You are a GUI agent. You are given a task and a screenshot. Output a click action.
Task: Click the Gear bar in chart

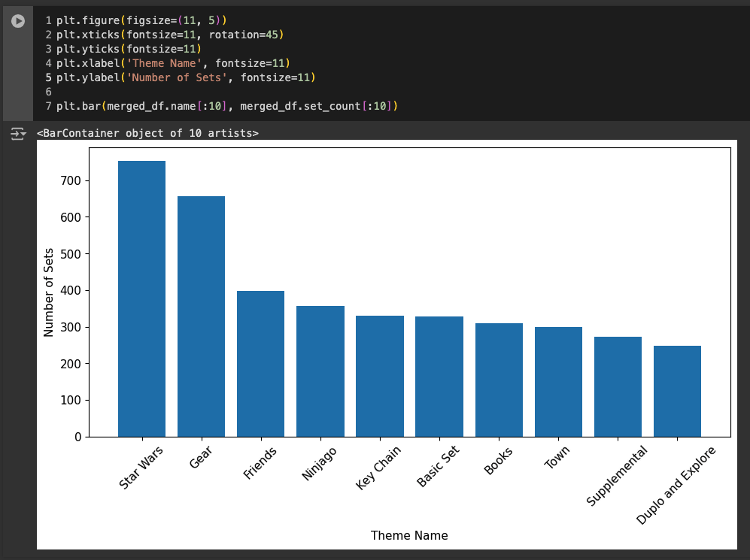(x=202, y=316)
